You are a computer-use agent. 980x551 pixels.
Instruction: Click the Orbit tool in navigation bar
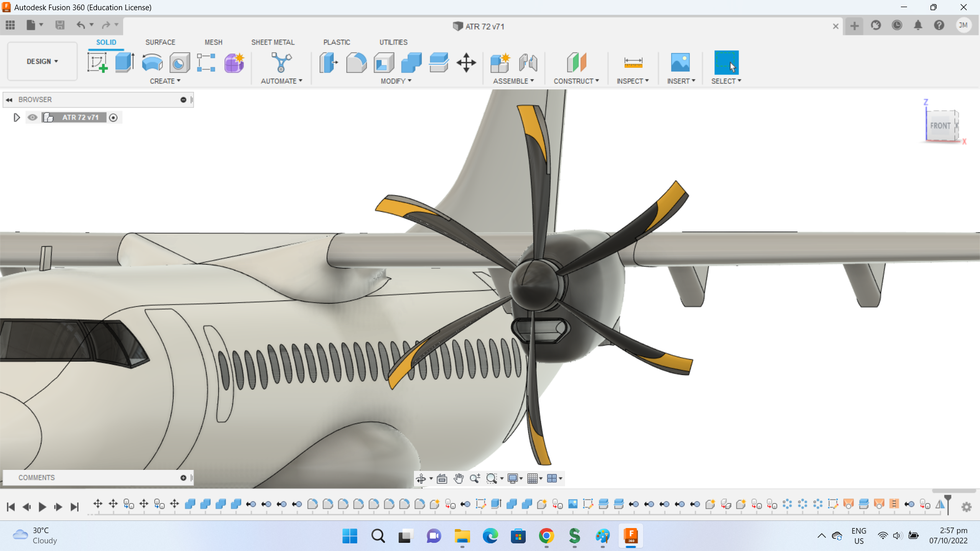coord(421,479)
